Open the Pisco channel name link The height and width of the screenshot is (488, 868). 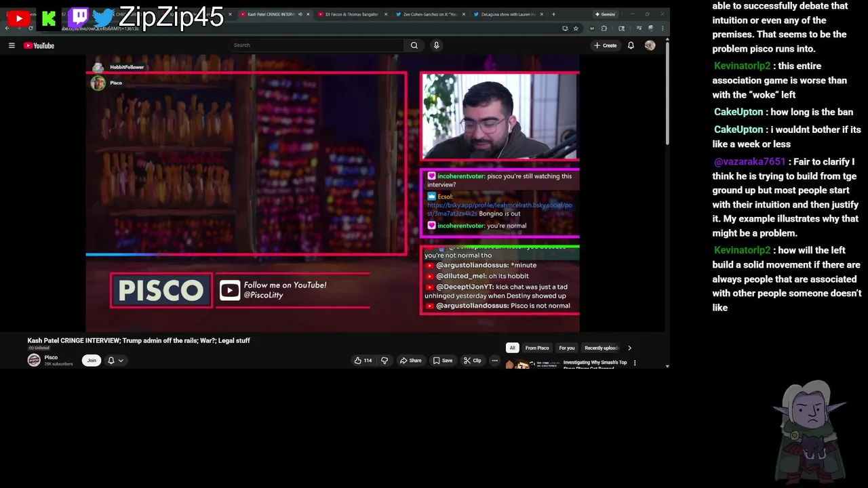[x=51, y=357]
